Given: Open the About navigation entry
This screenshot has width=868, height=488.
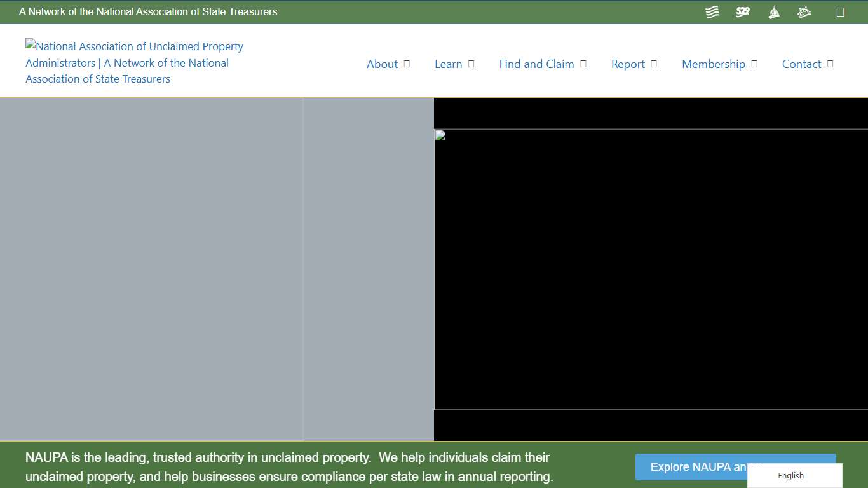Looking at the screenshot, I should 383,64.
